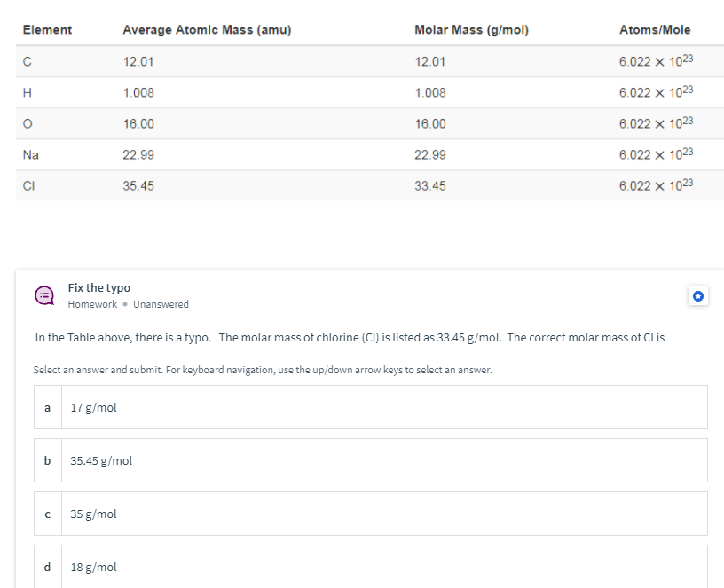Click the Molar Mass (g/mol) header

click(x=471, y=29)
